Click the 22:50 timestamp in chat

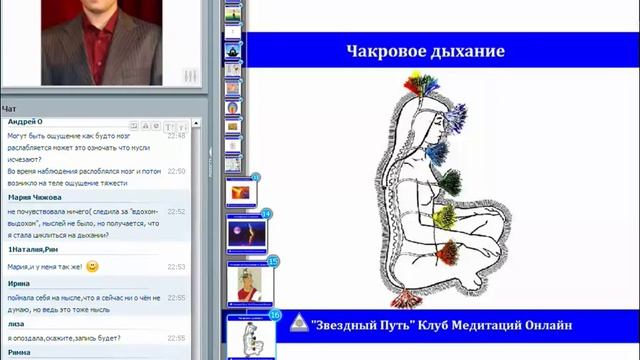tap(176, 171)
